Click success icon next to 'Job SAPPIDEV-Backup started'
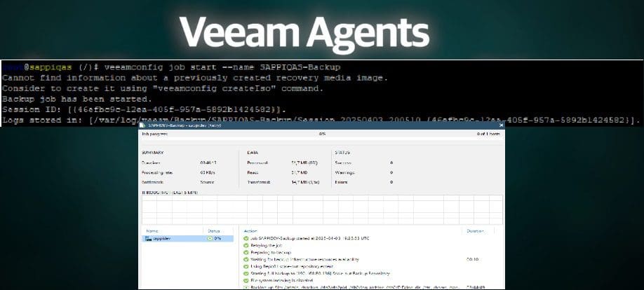This screenshot has width=644, height=290. click(x=246, y=237)
